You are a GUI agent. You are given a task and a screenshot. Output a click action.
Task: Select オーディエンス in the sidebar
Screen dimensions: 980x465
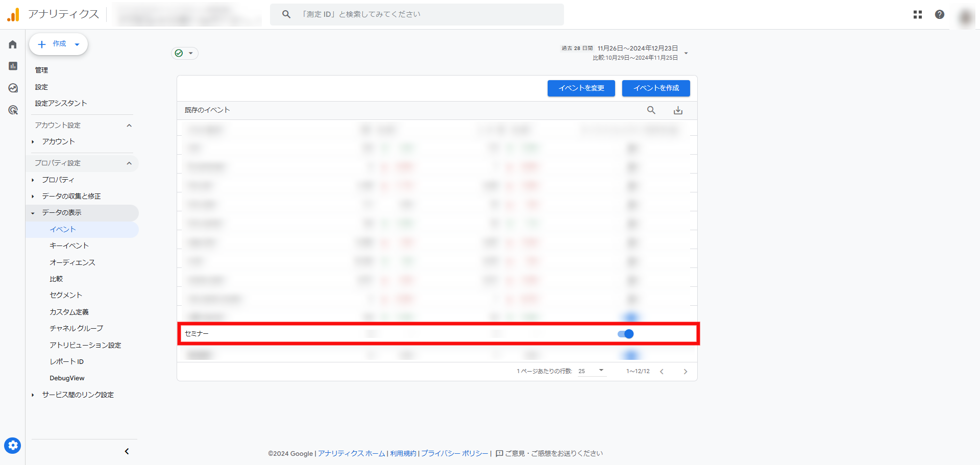pos(72,262)
